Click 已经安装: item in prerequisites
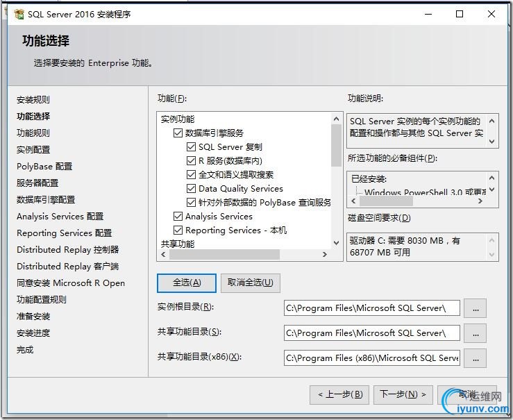Screen dimensions: 513x420 tap(369, 179)
